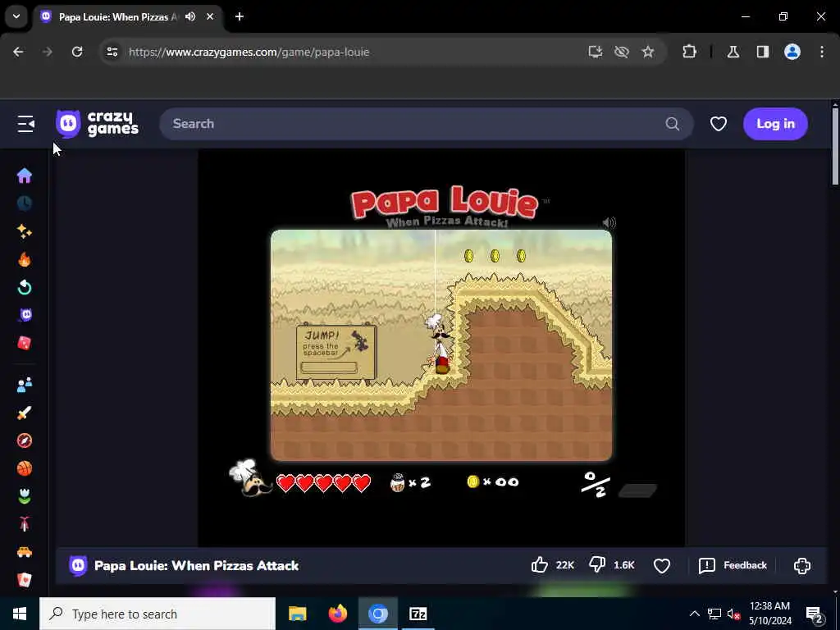Reload the current page
840x630 pixels.
77,52
